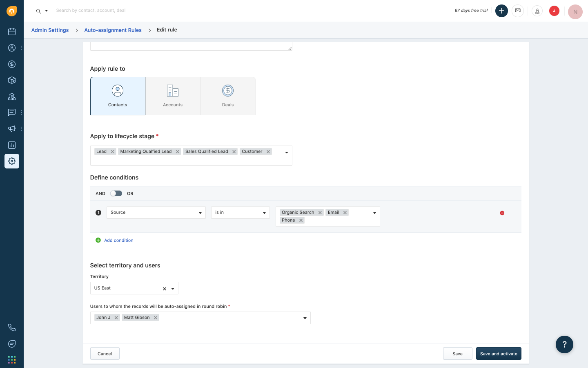Click Save and activate button
This screenshot has height=368, width=588.
tap(498, 354)
